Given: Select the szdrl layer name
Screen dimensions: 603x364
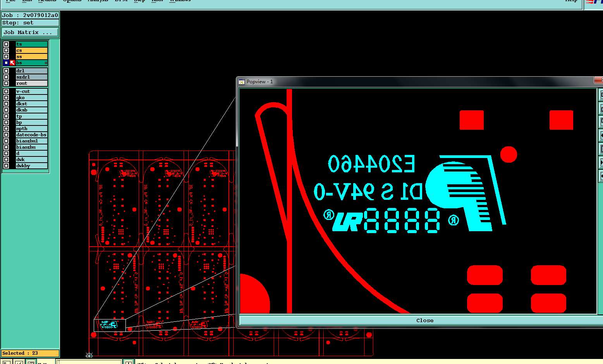Looking at the screenshot, I should [31, 77].
